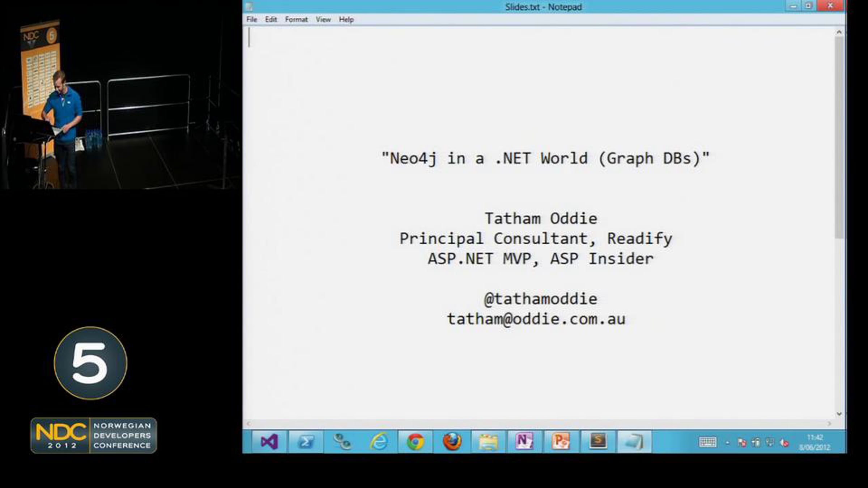Open Sublime Text from the taskbar
This screenshot has width=868, height=488.
598,441
